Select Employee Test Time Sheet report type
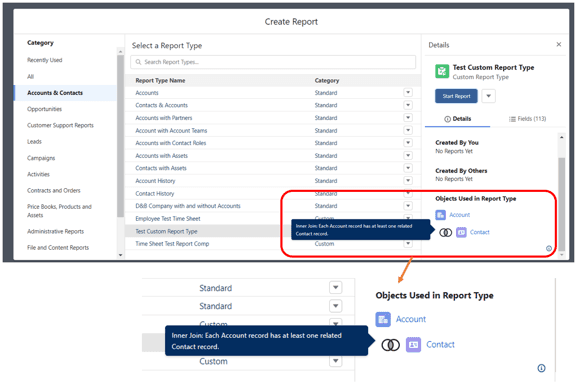This screenshot has height=388, width=578. [x=168, y=219]
